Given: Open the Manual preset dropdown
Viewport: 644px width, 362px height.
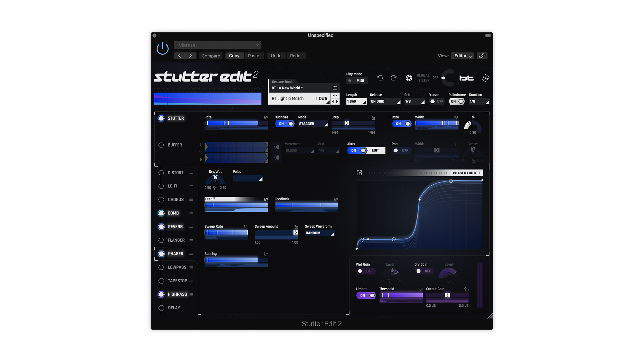Looking at the screenshot, I should click(217, 45).
